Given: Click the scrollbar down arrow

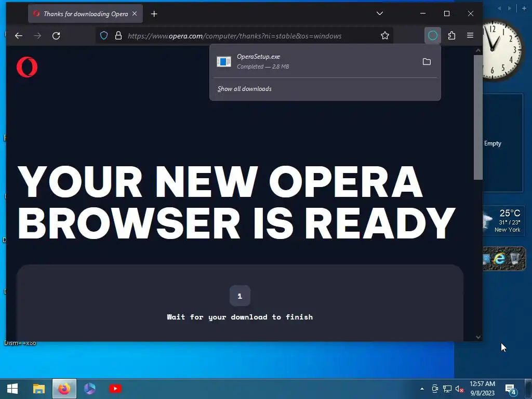Looking at the screenshot, I should (478, 337).
